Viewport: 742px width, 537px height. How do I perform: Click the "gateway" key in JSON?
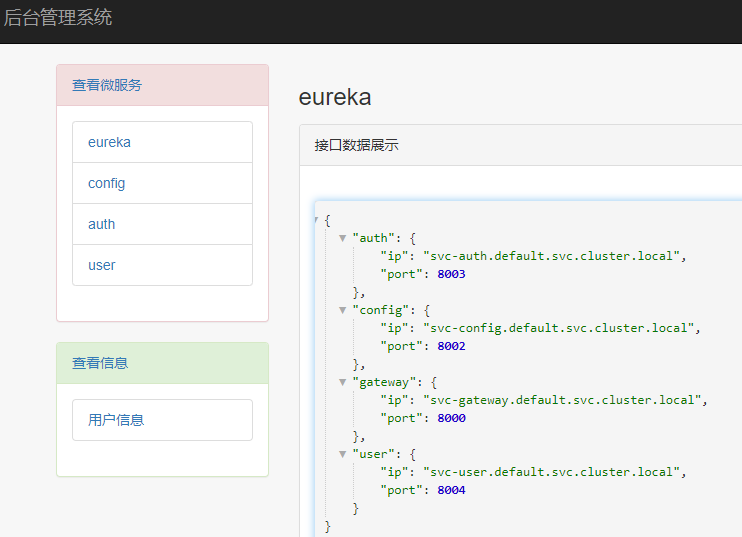(384, 382)
